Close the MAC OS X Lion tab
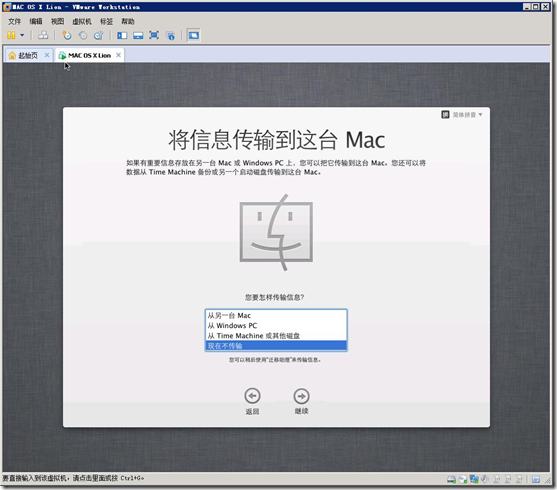Screen dimensions: 557x490 click(x=119, y=55)
